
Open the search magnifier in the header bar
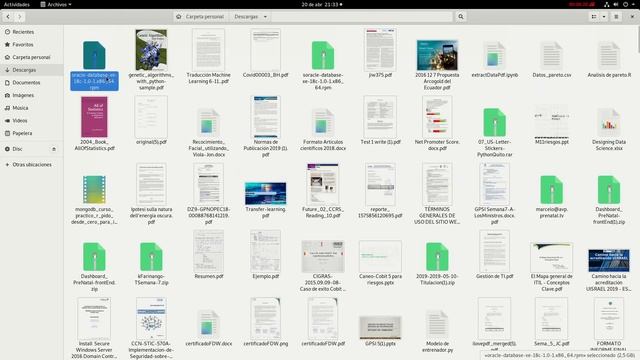point(461,17)
